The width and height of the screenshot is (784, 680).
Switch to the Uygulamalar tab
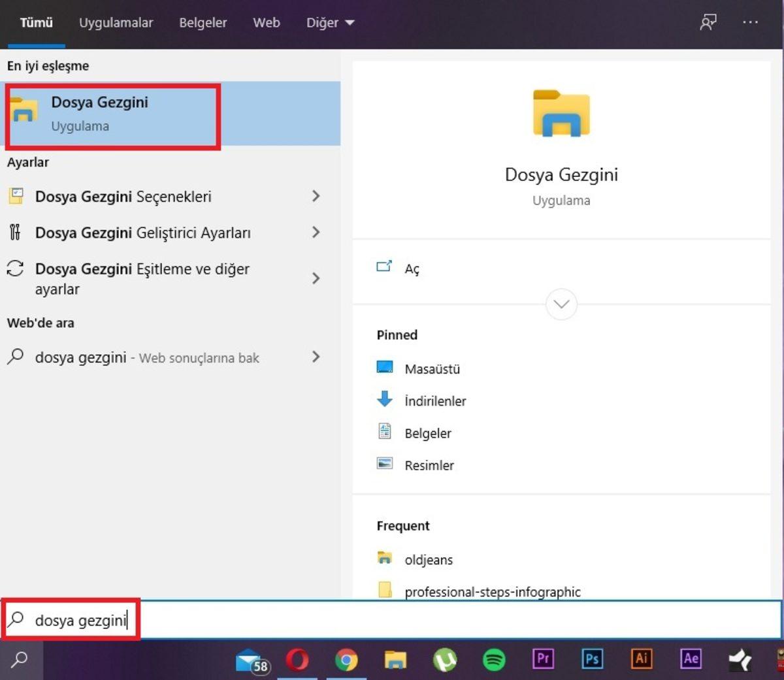point(116,23)
